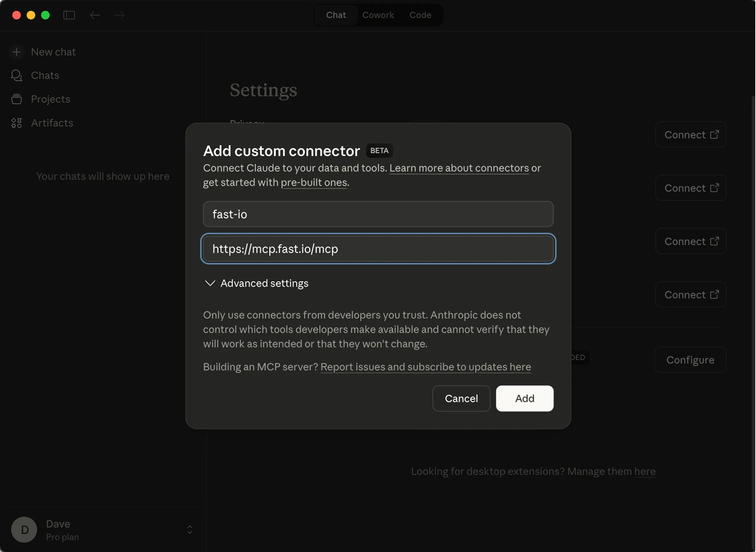Open the Dave account switcher chevrons
This screenshot has height=552, width=756.
pyautogui.click(x=190, y=530)
